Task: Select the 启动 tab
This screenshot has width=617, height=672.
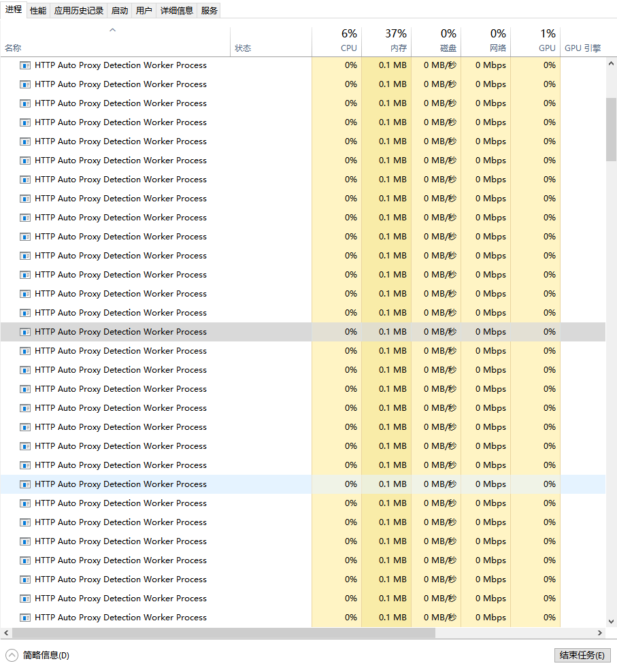Action: click(118, 10)
